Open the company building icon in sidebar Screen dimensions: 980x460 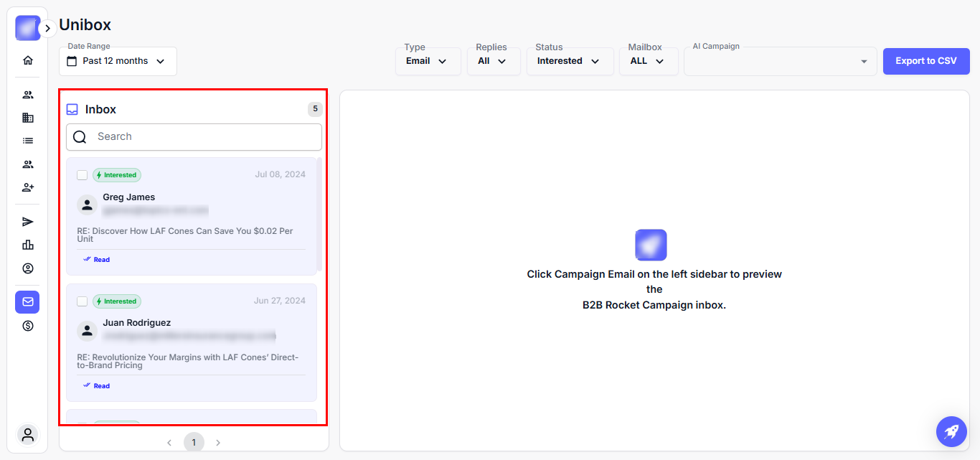pos(28,118)
